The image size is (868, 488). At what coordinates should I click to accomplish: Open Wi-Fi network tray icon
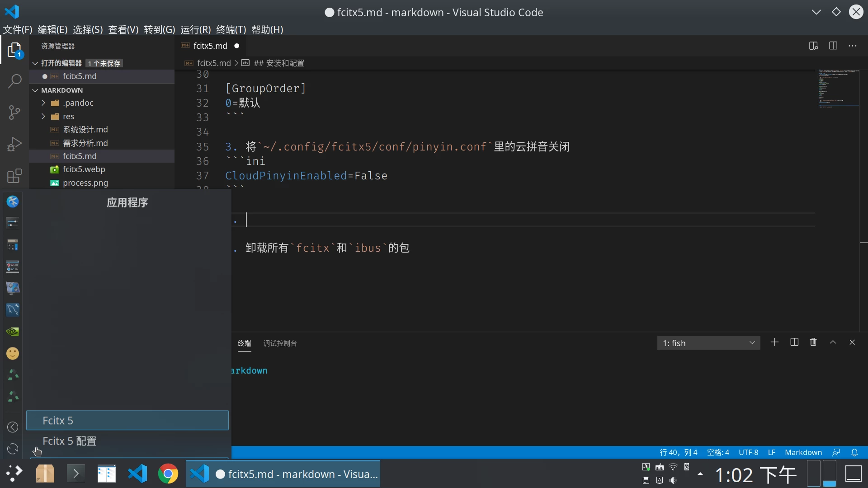pyautogui.click(x=673, y=467)
